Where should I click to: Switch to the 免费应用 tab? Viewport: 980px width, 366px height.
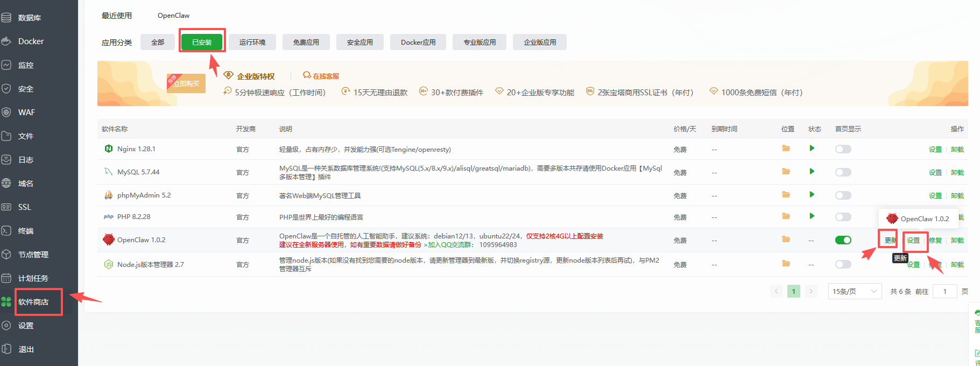pyautogui.click(x=306, y=42)
